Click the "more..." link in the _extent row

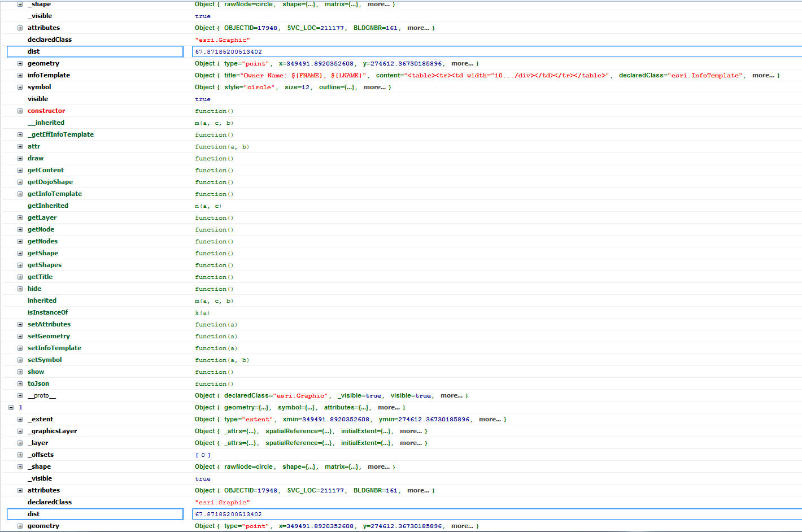[x=490, y=419]
